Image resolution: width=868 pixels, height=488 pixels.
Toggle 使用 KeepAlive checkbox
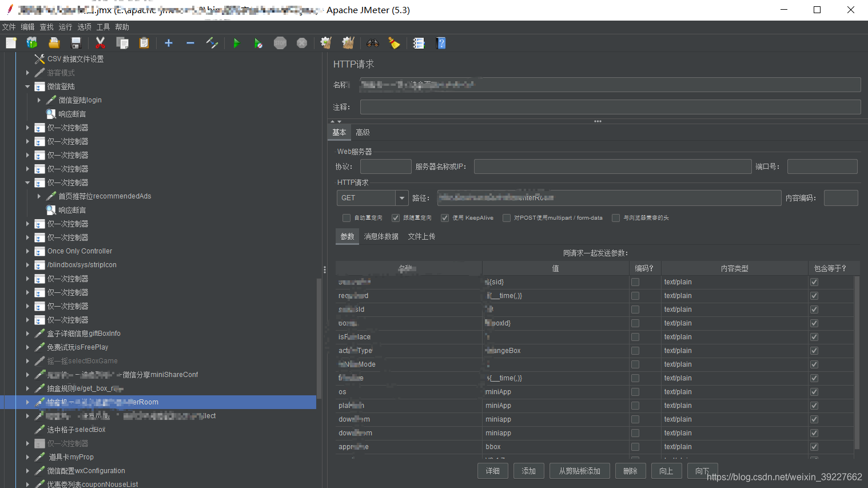click(445, 218)
